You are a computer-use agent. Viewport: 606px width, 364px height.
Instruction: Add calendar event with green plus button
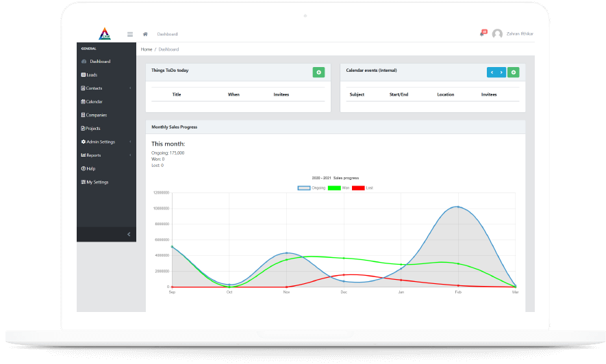click(x=514, y=72)
